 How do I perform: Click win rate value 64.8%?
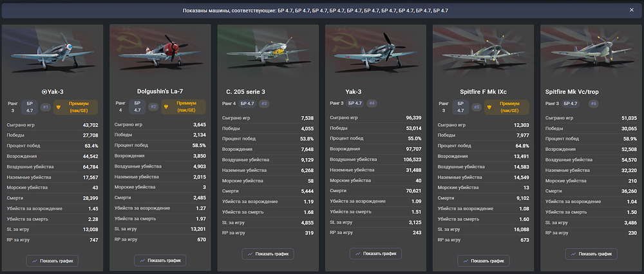pos(522,146)
